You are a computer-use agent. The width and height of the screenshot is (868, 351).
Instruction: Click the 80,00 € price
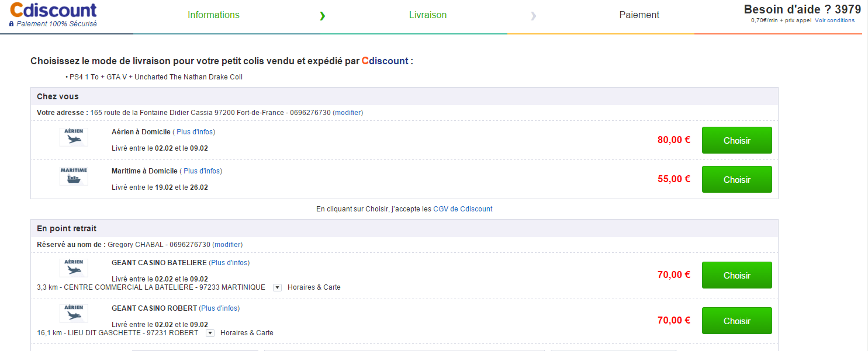[674, 140]
